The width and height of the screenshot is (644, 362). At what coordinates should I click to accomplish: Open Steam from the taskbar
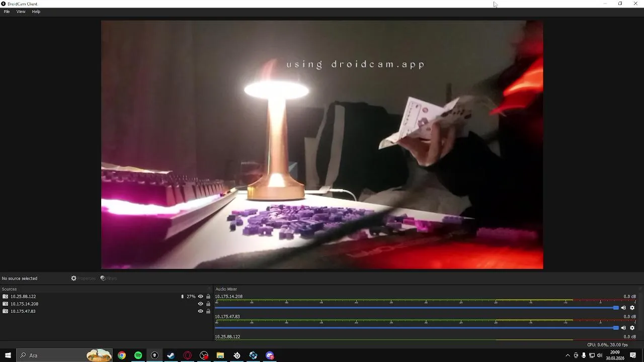pyautogui.click(x=171, y=355)
